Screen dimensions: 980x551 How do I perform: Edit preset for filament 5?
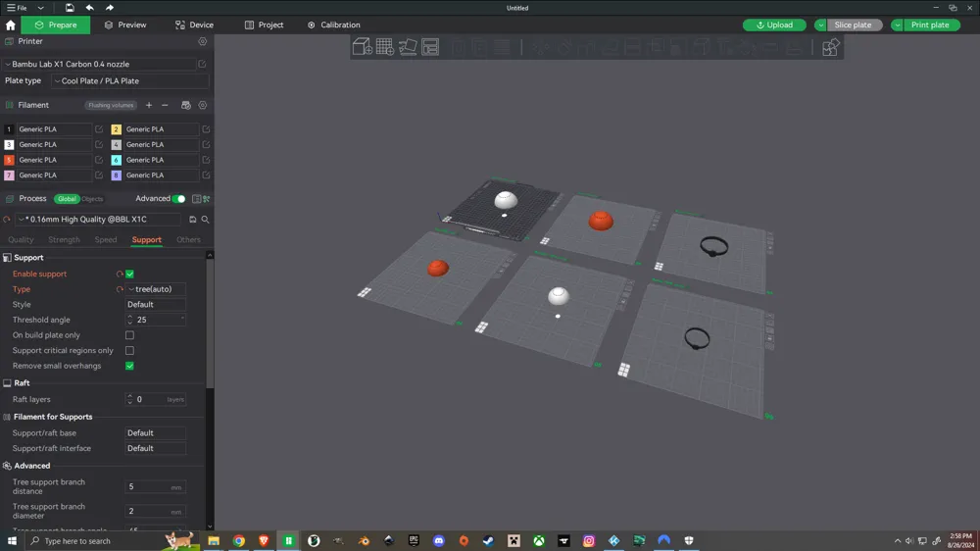coord(99,160)
